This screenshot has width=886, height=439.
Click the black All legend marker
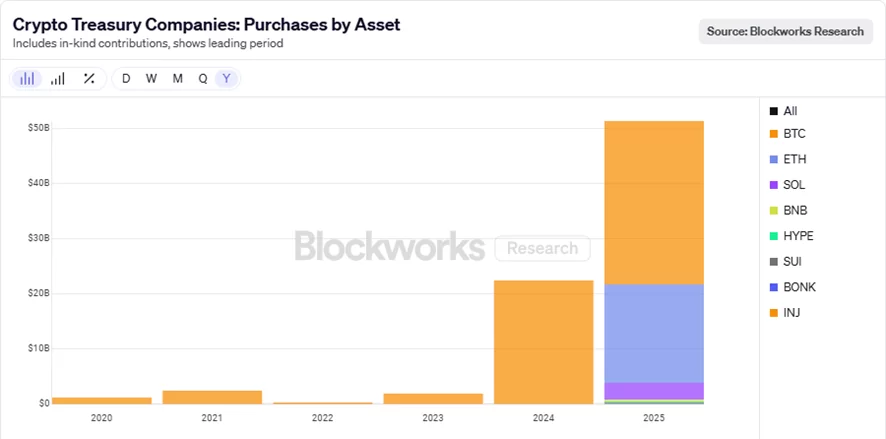point(773,111)
